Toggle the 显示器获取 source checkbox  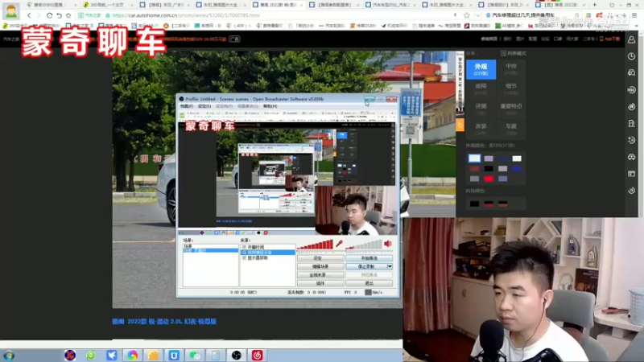click(x=244, y=258)
